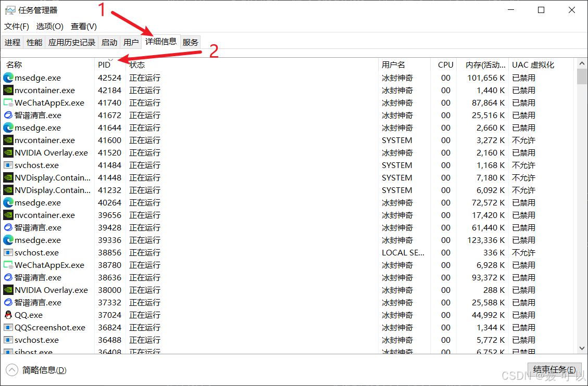Select memory value 101,656 K
Screen dimensions: 588x386
click(x=485, y=78)
